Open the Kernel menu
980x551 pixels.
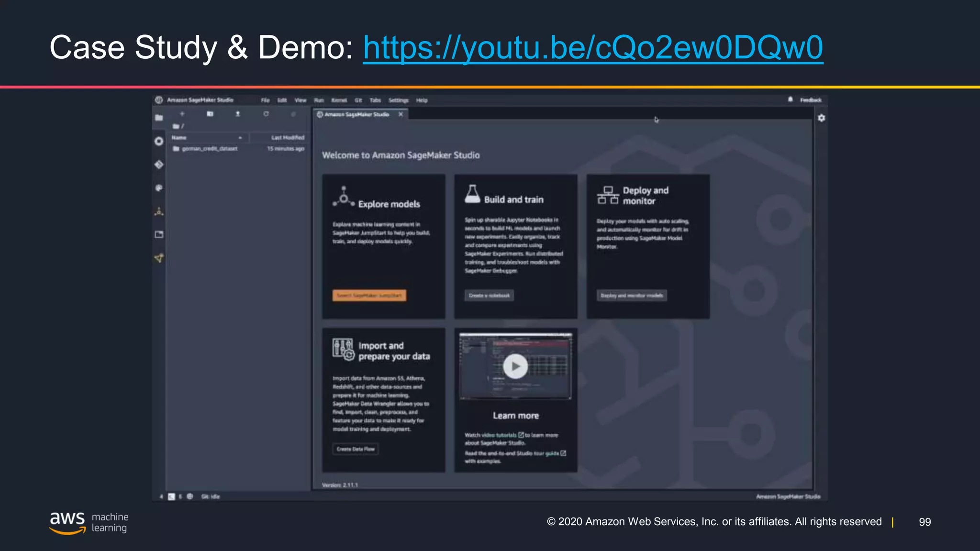point(339,100)
